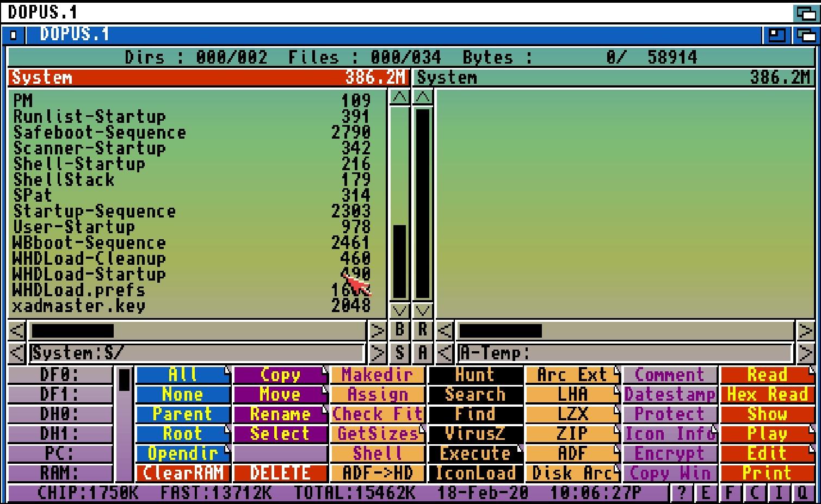Click the I button in status bar
This screenshot has width=821, height=504.
(779, 493)
